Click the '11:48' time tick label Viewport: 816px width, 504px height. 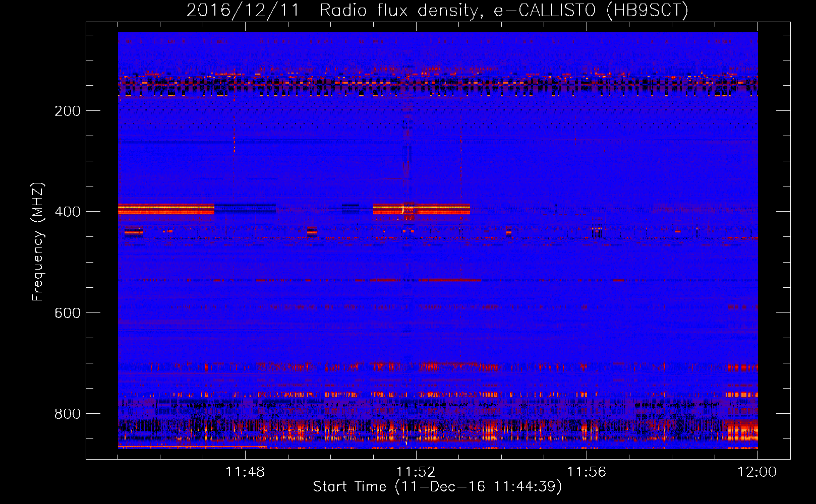(245, 472)
